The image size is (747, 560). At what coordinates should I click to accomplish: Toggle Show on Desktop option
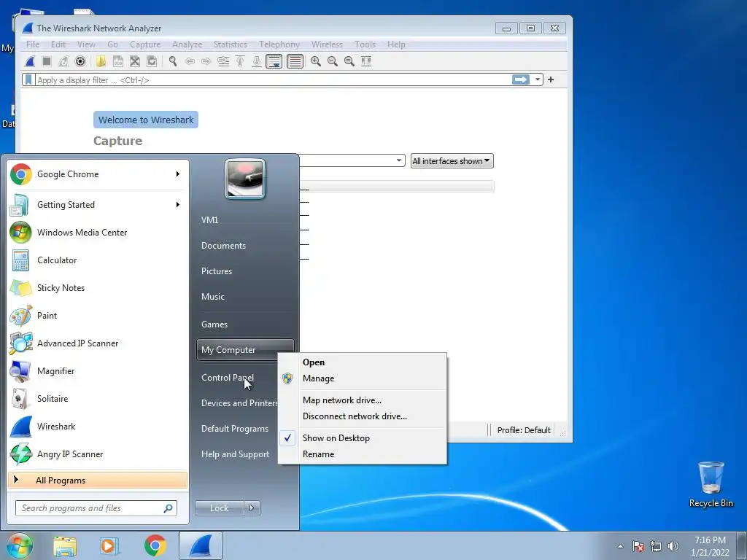pos(362,438)
